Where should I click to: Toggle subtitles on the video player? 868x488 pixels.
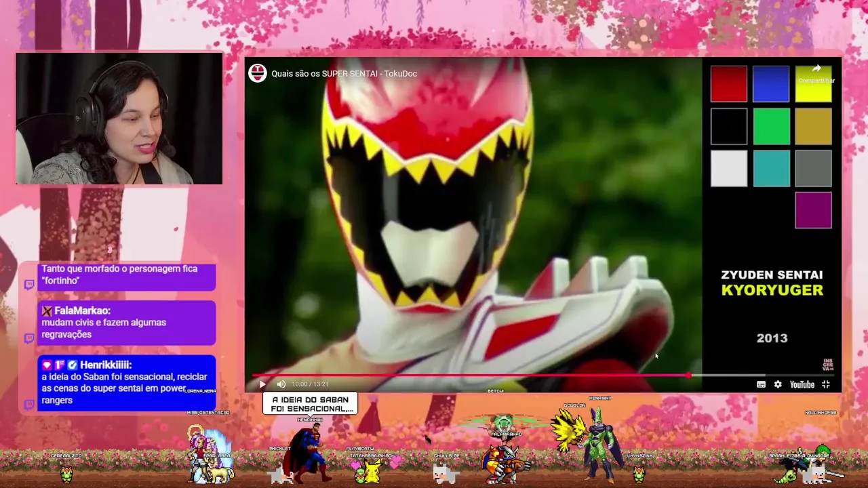761,384
